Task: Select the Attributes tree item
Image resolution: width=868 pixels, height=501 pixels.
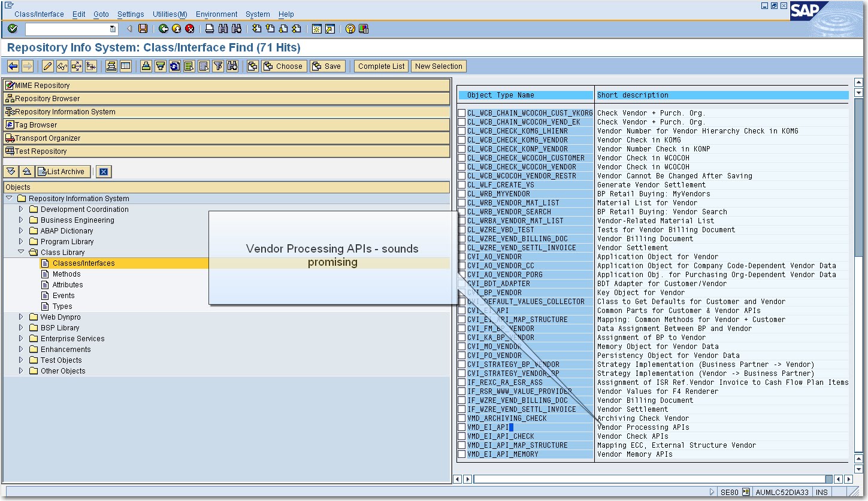Action: click(x=68, y=285)
